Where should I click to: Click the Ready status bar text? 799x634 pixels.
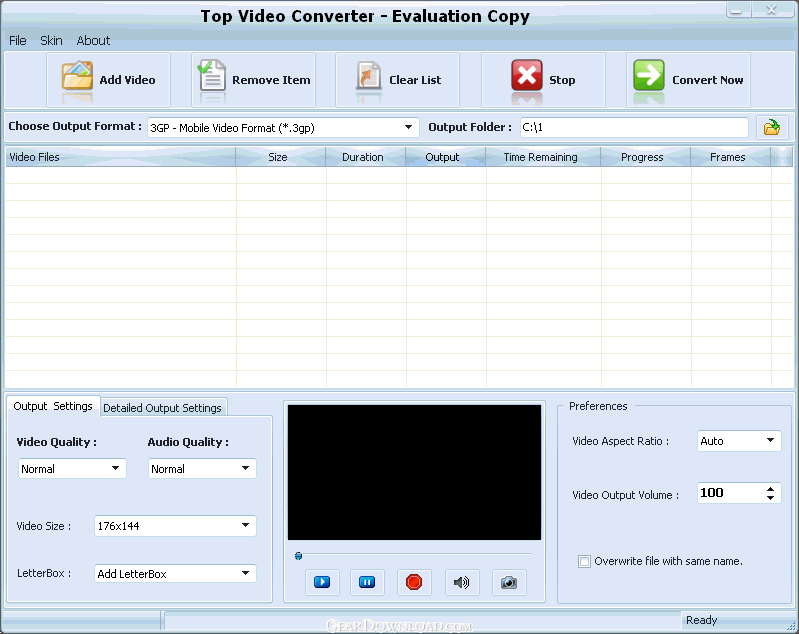pos(702,620)
